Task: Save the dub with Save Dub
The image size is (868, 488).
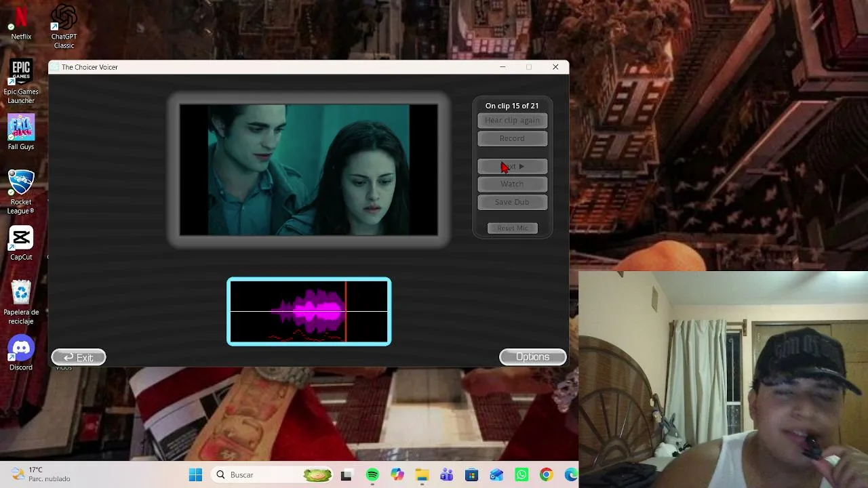Action: pyautogui.click(x=512, y=202)
